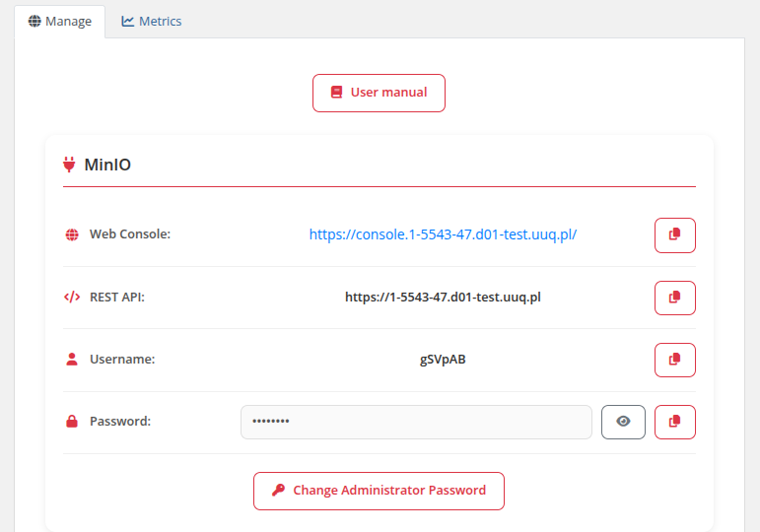The width and height of the screenshot is (760, 532).
Task: Copy the Web Console URL
Action: click(x=674, y=234)
